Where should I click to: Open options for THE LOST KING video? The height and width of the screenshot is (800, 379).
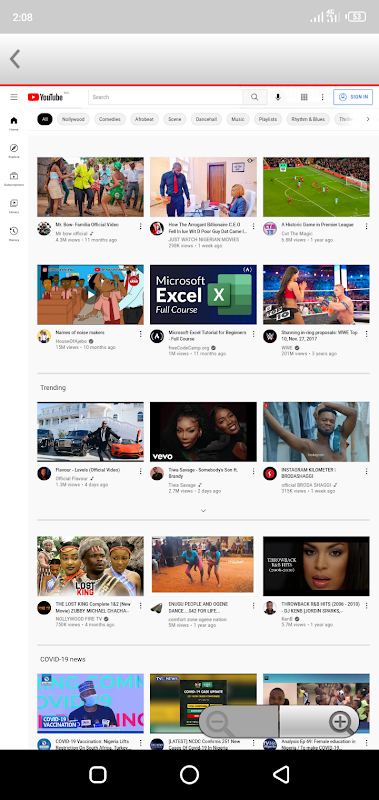[140, 605]
